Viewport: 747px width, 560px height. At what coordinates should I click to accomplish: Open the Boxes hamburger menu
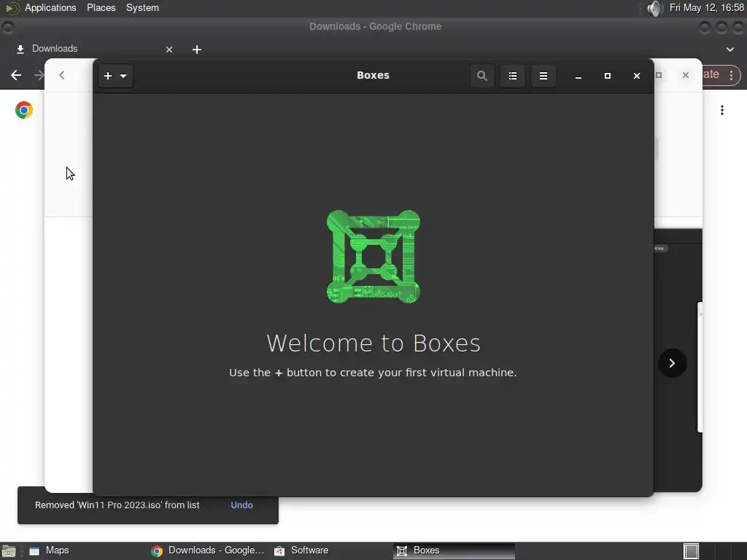click(x=543, y=76)
